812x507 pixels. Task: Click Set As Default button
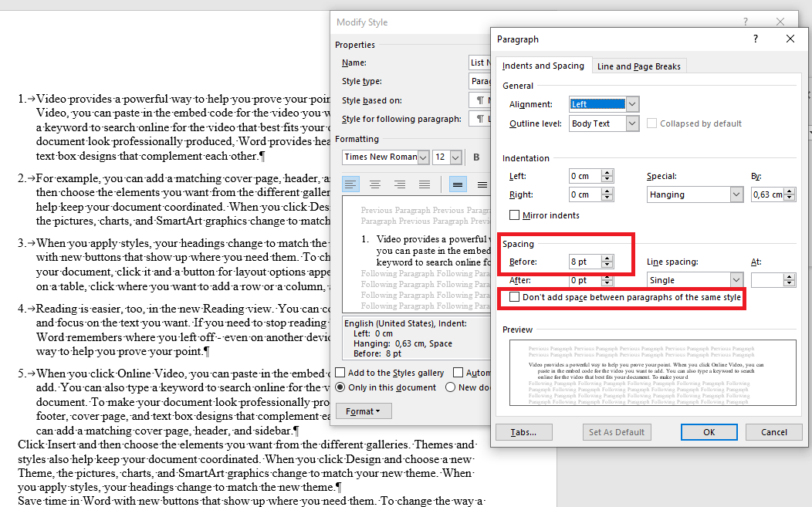pos(617,432)
